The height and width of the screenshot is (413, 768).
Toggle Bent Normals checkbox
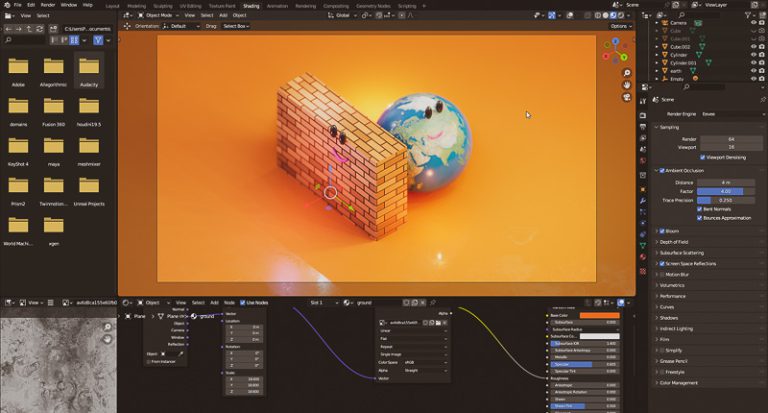(699, 209)
